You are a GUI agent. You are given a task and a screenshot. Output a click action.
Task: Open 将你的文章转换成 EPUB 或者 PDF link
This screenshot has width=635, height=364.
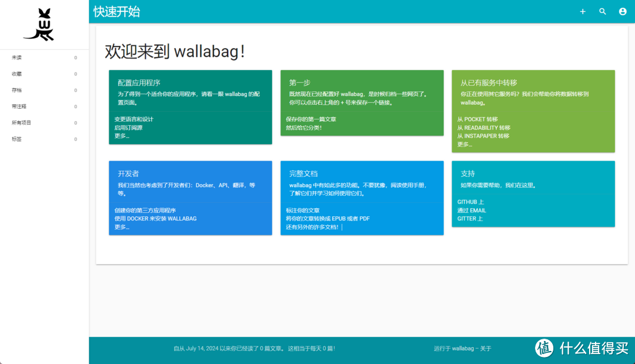(x=327, y=219)
